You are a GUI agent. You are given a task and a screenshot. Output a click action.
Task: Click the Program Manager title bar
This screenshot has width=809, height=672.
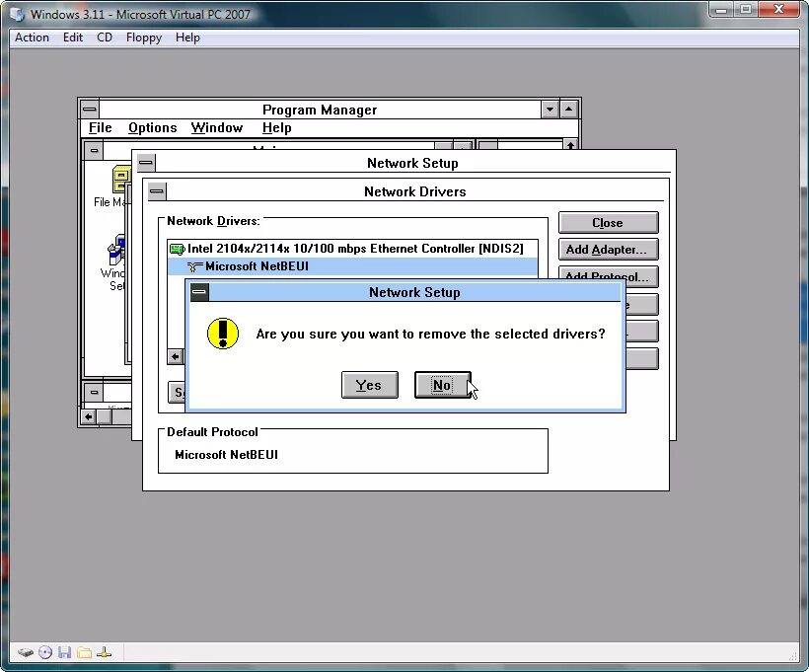pos(320,110)
